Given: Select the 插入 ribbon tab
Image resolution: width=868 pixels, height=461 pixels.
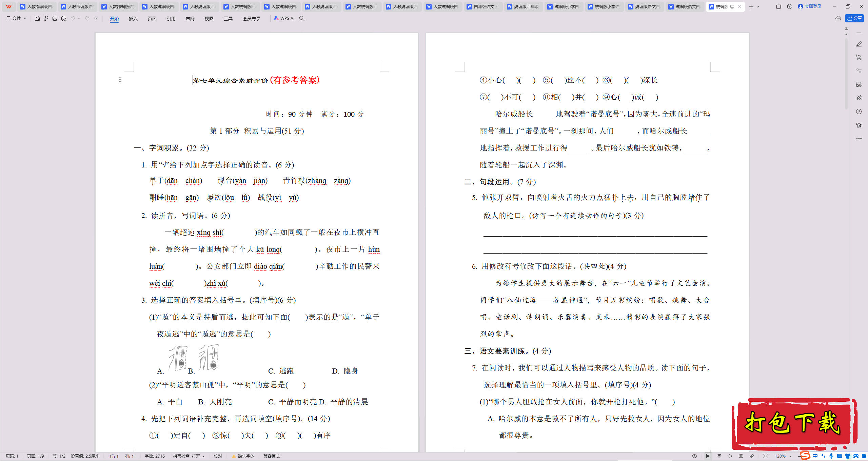Looking at the screenshot, I should 133,19.
